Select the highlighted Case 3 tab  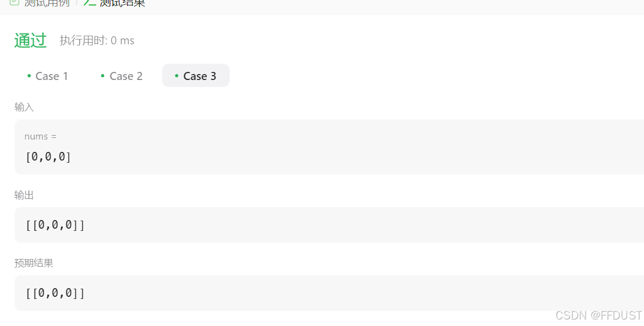(196, 76)
